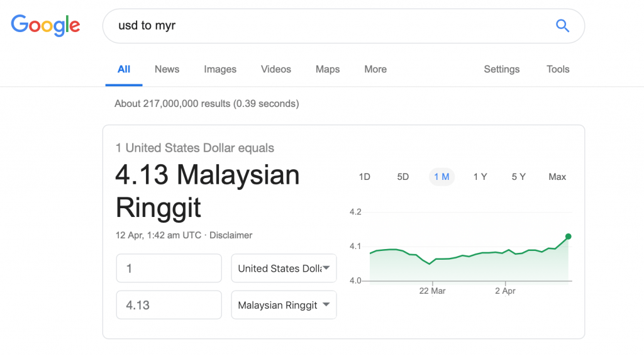Click the "12 Apr, 1:42 am UTC" timestamp
The image size is (644, 356).
pyautogui.click(x=158, y=235)
